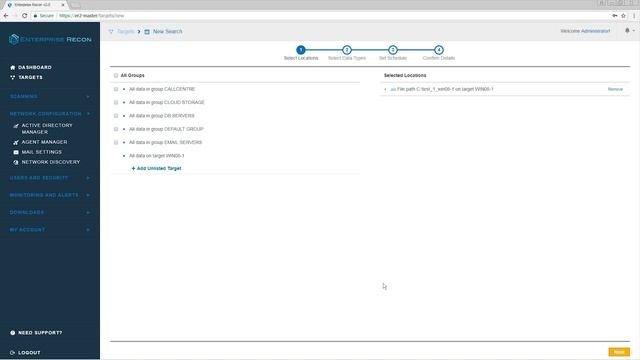The width and height of the screenshot is (640, 360).
Task: Reload the page with browser refresh
Action: [x=24, y=16]
